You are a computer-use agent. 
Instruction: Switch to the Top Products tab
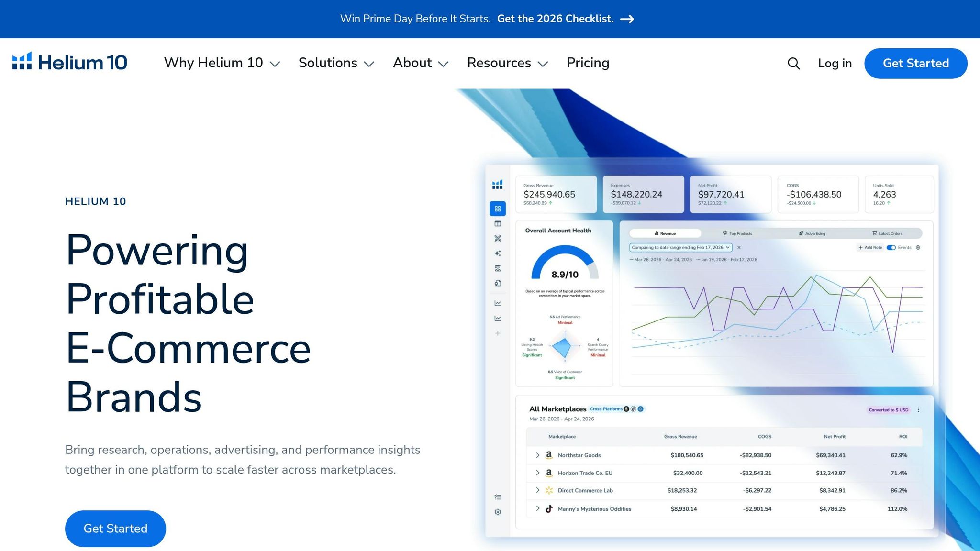pos(737,233)
